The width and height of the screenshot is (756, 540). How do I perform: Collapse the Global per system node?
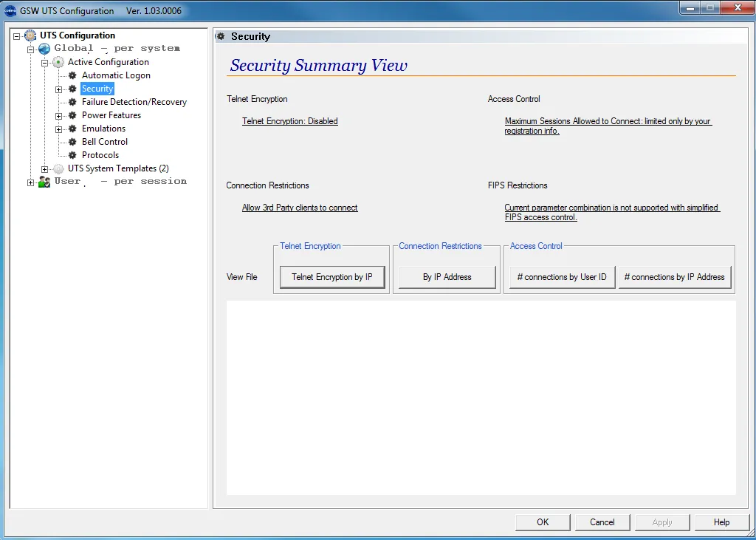click(30, 49)
